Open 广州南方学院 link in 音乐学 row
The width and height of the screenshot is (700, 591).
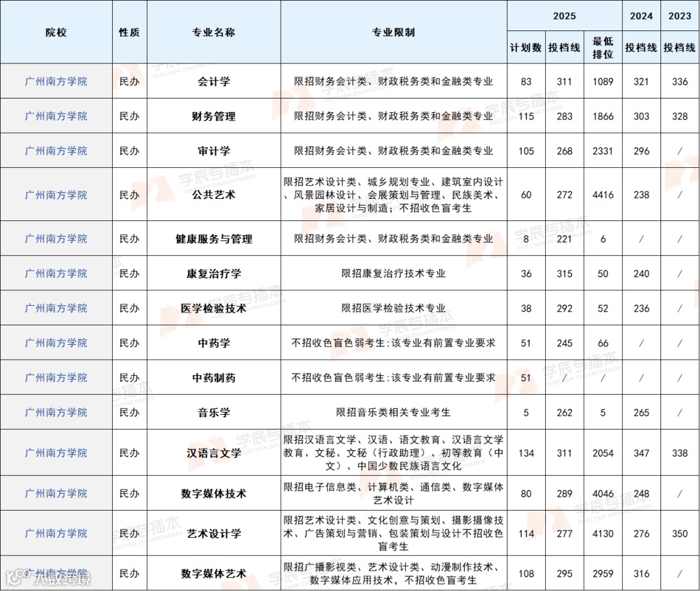56,412
